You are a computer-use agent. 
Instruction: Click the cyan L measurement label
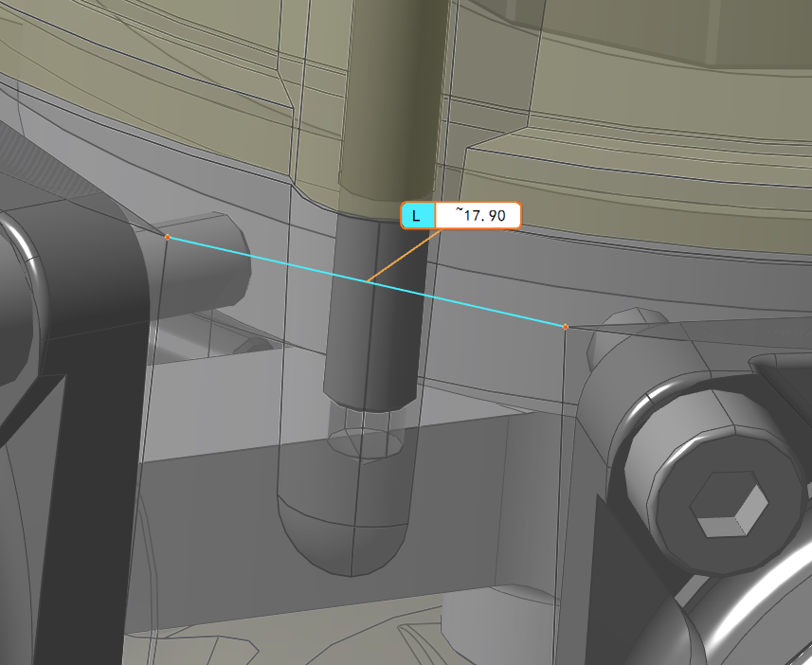click(x=418, y=215)
